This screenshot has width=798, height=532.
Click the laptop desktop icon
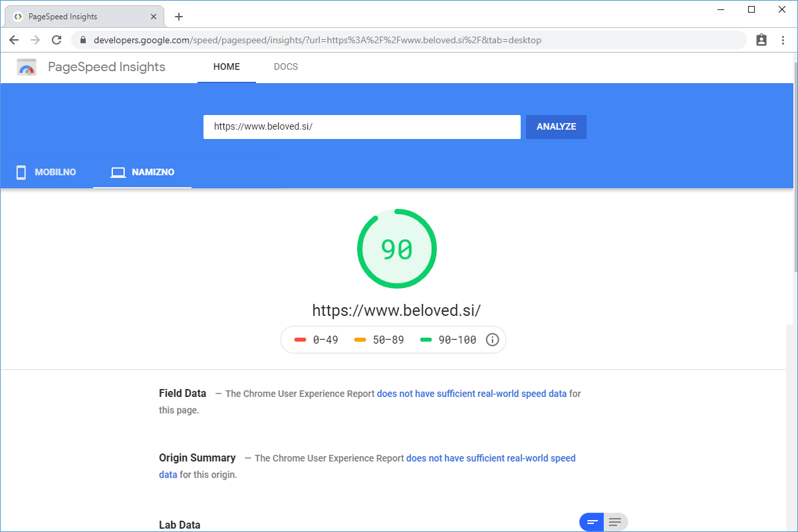(x=118, y=172)
